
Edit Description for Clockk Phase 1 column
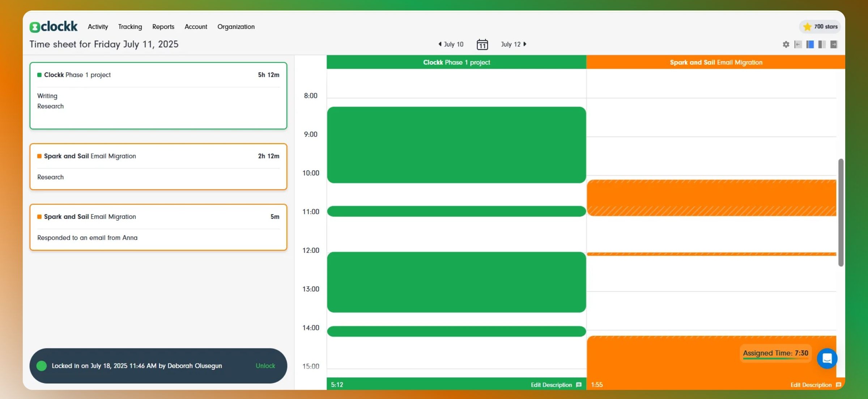coord(556,385)
